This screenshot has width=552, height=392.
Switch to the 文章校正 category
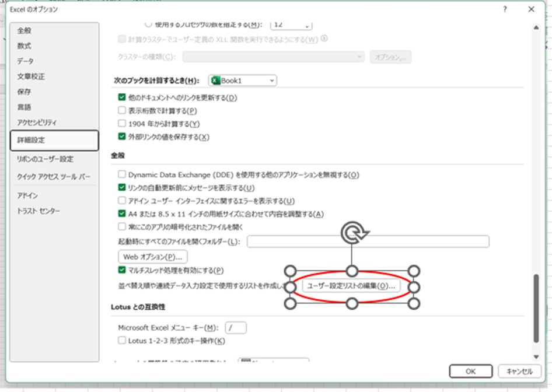(31, 76)
